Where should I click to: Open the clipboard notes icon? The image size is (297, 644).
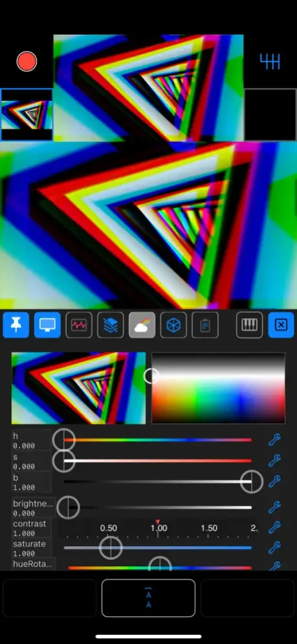(x=205, y=325)
